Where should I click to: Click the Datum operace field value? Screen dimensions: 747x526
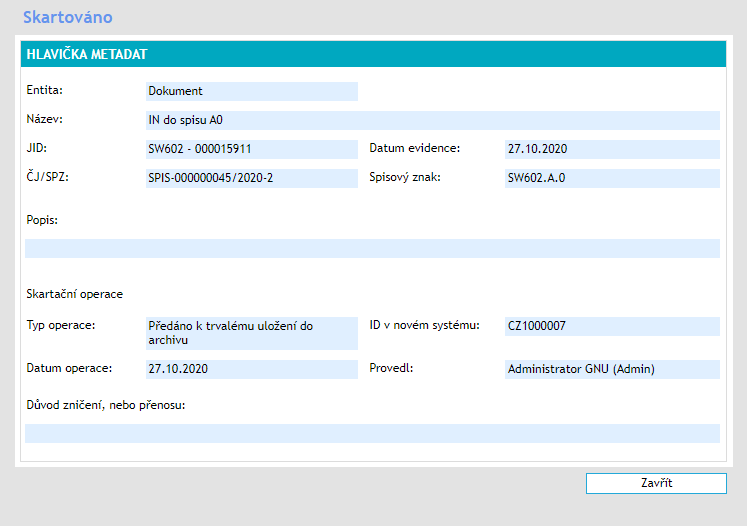(251, 369)
